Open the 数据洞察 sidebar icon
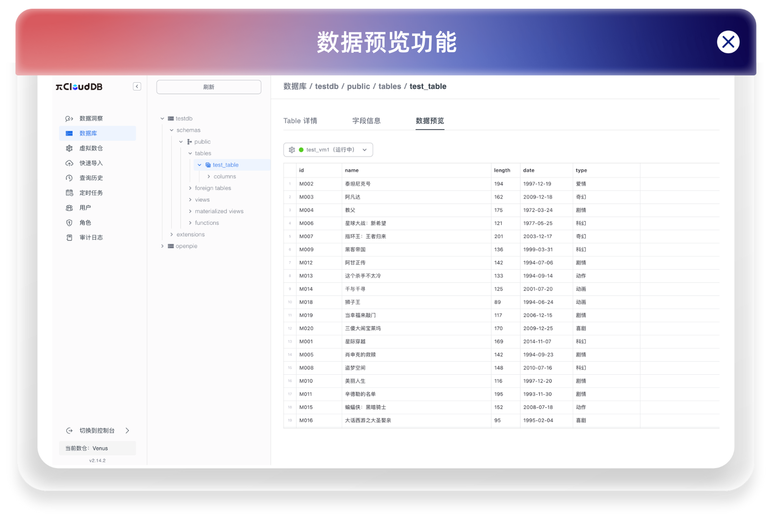The height and width of the screenshot is (532, 774). (69, 118)
